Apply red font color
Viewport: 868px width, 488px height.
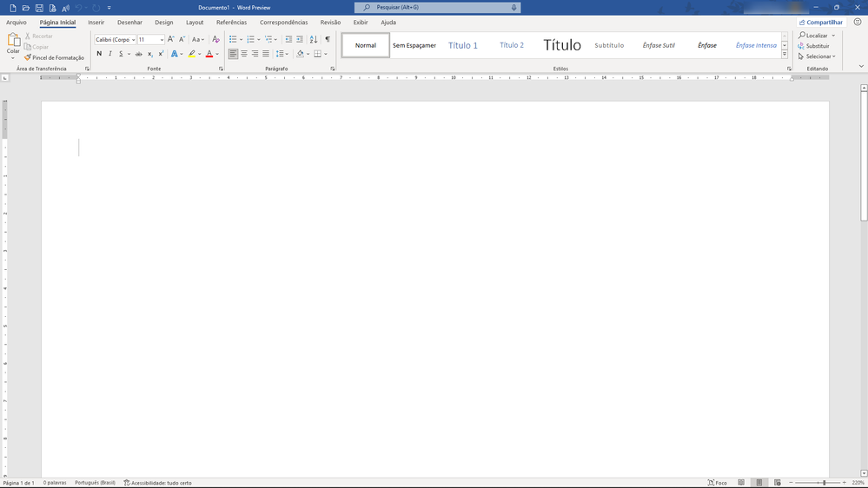[x=209, y=54]
